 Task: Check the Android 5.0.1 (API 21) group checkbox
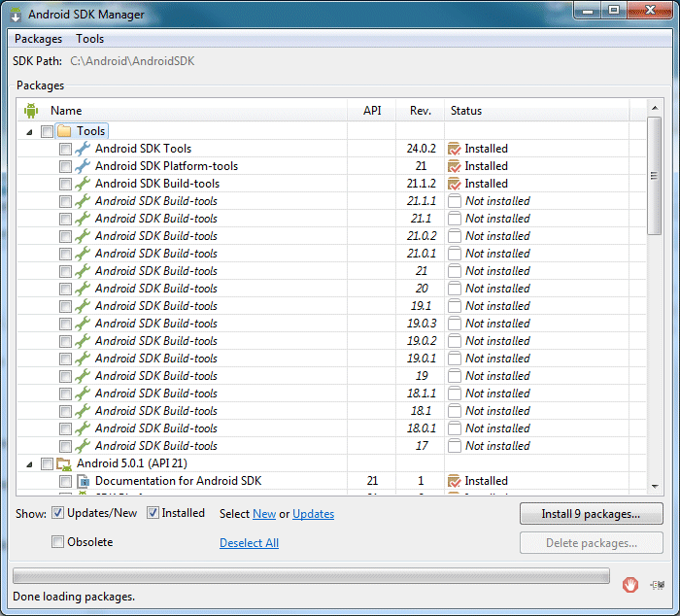click(x=47, y=464)
